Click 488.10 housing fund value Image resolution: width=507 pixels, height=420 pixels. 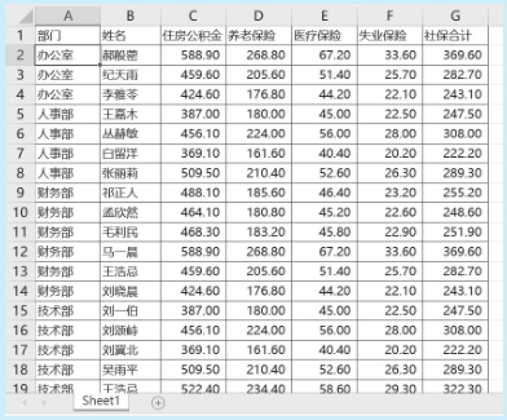click(x=194, y=193)
